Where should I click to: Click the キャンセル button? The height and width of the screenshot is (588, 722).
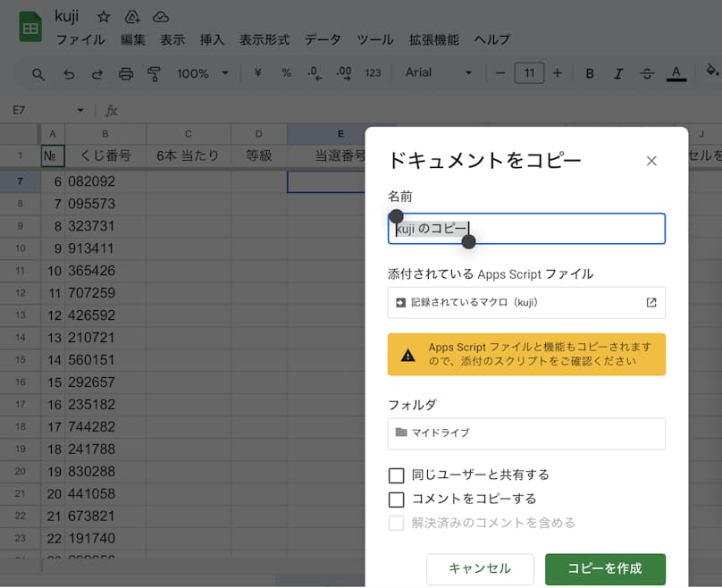[480, 568]
